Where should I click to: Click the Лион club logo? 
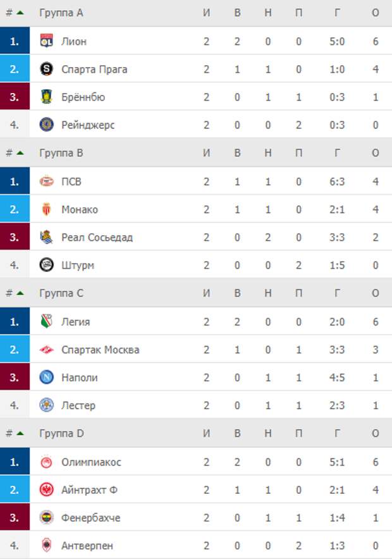46,41
